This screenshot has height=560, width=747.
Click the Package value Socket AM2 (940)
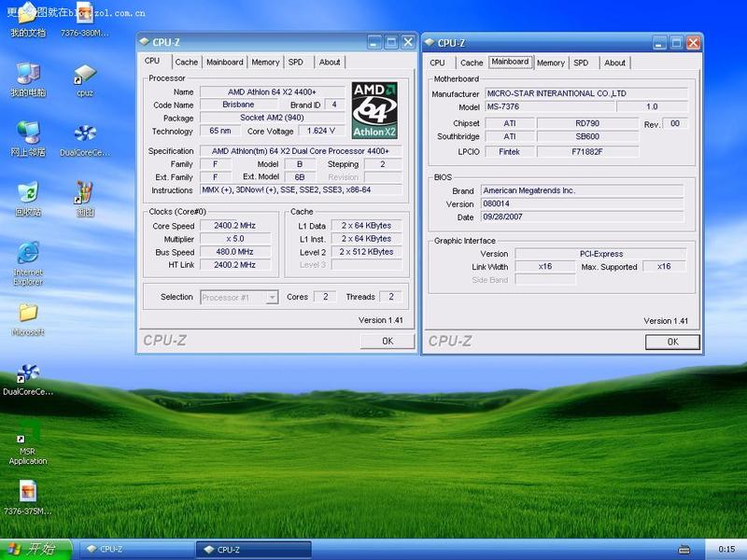[x=272, y=118]
